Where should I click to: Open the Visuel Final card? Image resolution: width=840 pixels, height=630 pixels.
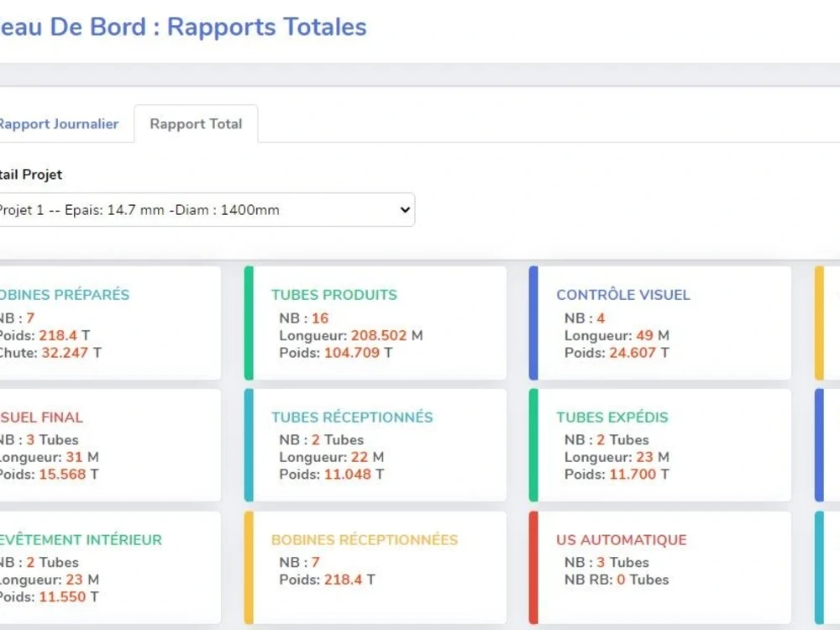pyautogui.click(x=110, y=445)
